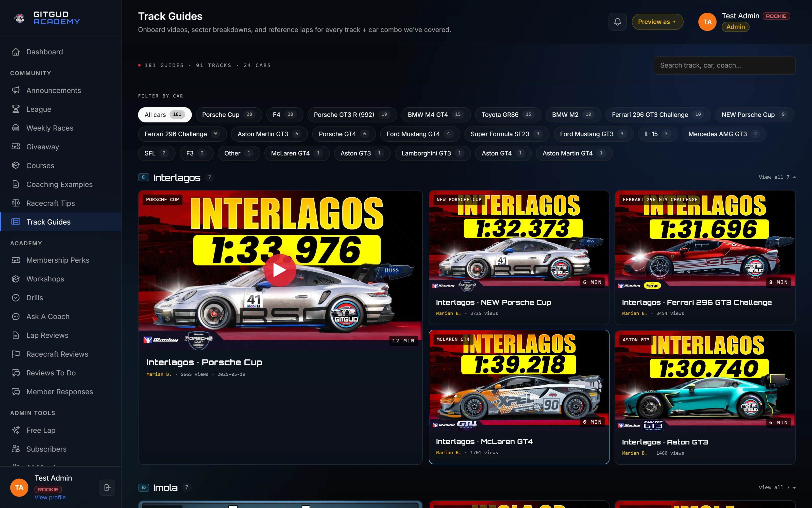The width and height of the screenshot is (812, 508).
Task: Click the Admin badge in header
Action: tap(736, 27)
